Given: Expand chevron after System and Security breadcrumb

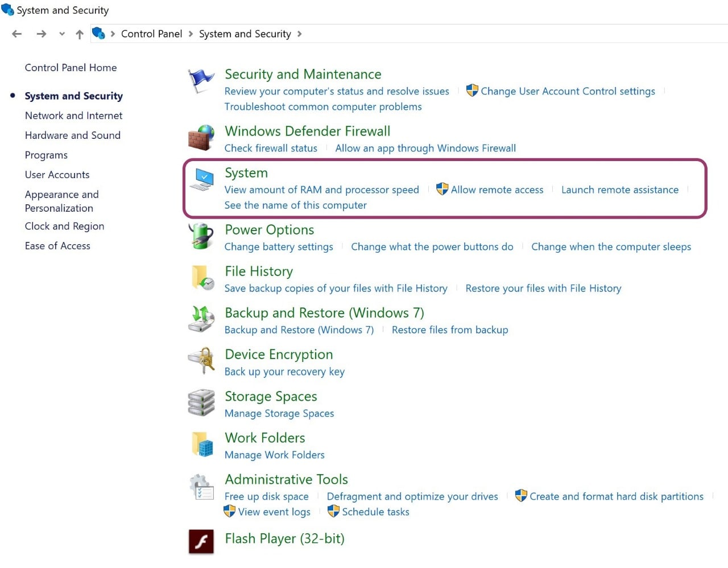Looking at the screenshot, I should (x=299, y=34).
